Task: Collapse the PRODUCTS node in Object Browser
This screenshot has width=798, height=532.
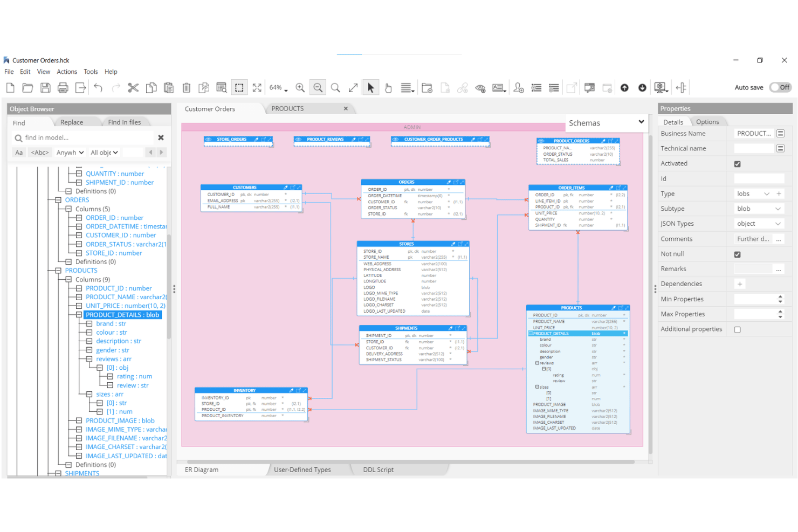Action: pyautogui.click(x=58, y=271)
